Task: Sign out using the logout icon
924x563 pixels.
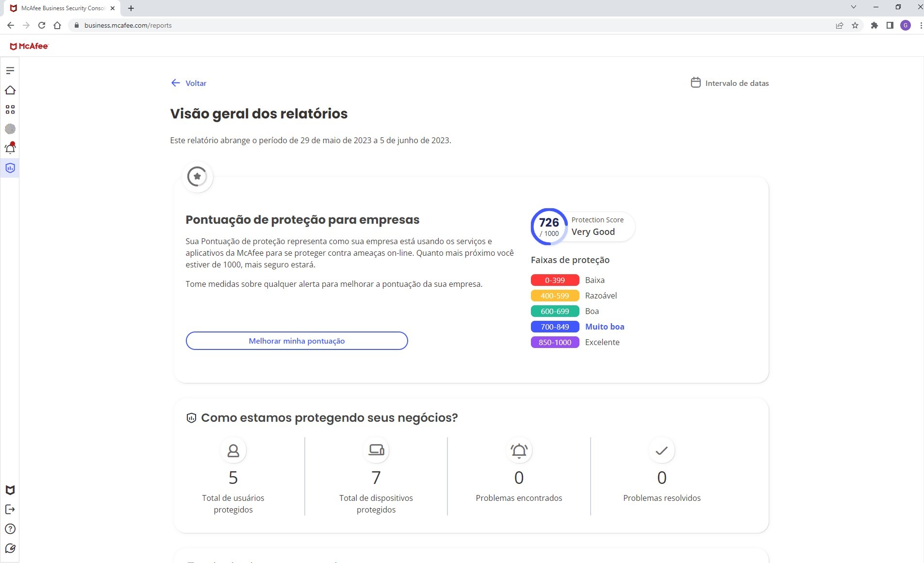Action: pyautogui.click(x=10, y=509)
